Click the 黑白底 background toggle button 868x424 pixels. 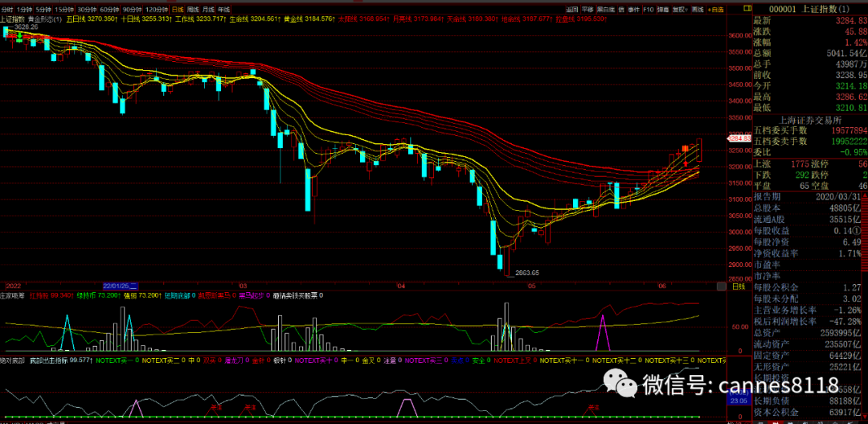(605, 10)
